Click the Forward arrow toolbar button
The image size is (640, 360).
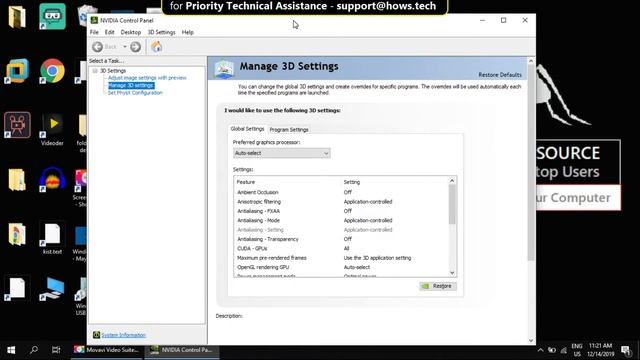pos(136,47)
